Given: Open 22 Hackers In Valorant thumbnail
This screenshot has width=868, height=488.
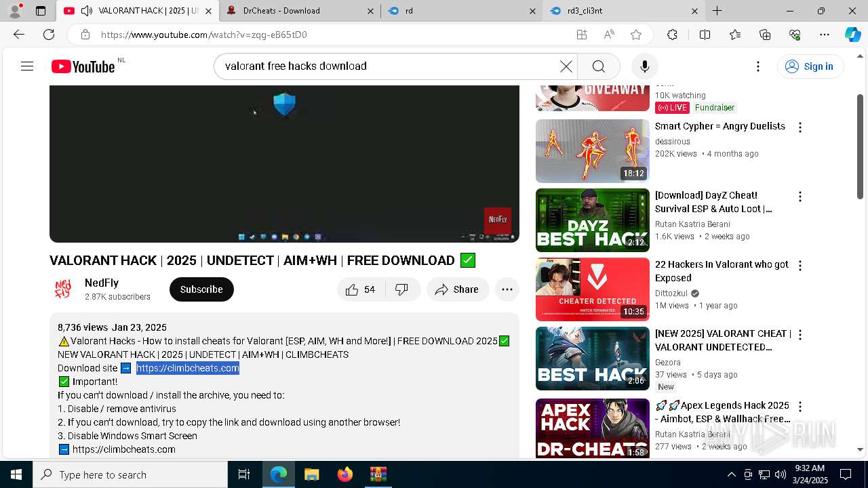Looking at the screenshot, I should (593, 289).
